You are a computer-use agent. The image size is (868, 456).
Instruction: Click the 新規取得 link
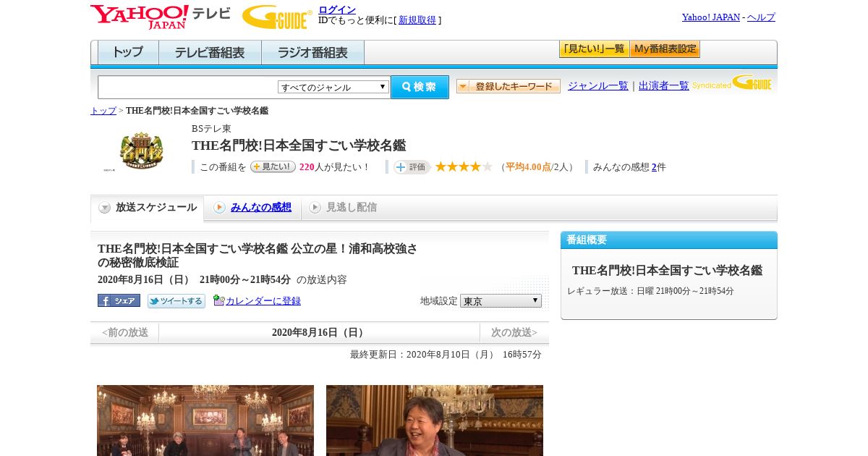coord(417,20)
